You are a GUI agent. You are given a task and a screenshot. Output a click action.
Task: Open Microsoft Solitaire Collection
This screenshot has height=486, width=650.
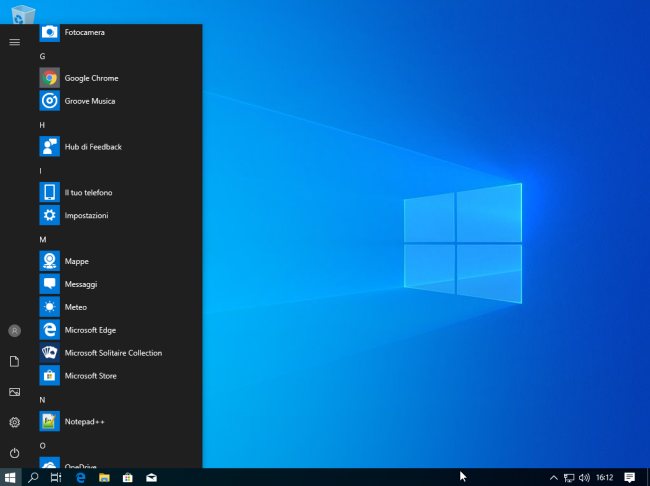point(112,353)
